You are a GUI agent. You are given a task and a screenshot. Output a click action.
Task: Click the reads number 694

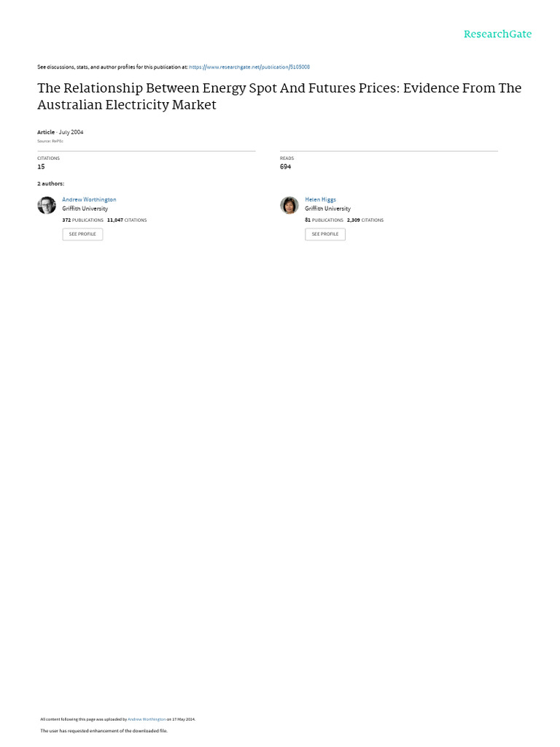[285, 166]
